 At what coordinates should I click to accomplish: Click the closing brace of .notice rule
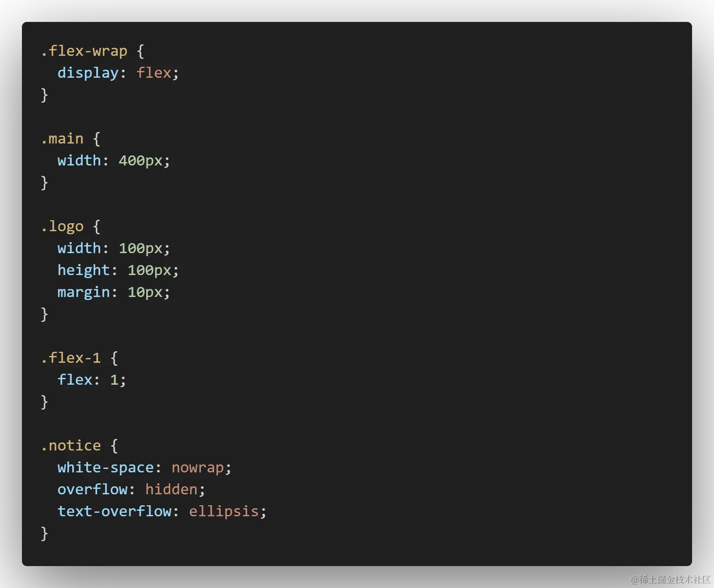[44, 533]
